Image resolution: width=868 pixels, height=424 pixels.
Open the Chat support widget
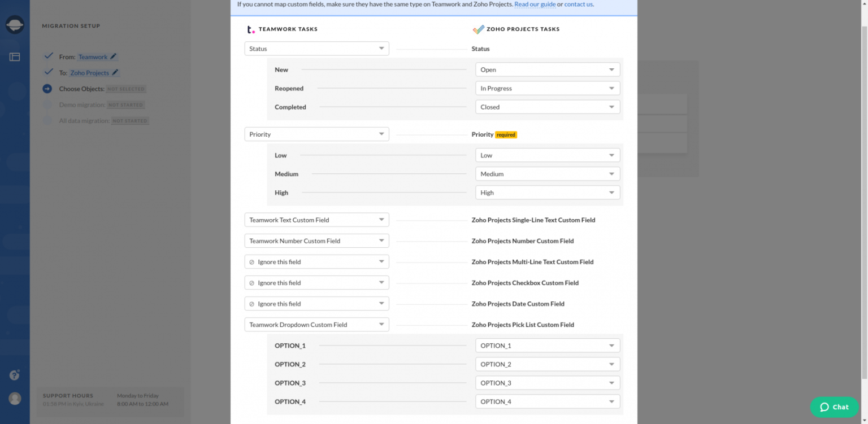834,406
